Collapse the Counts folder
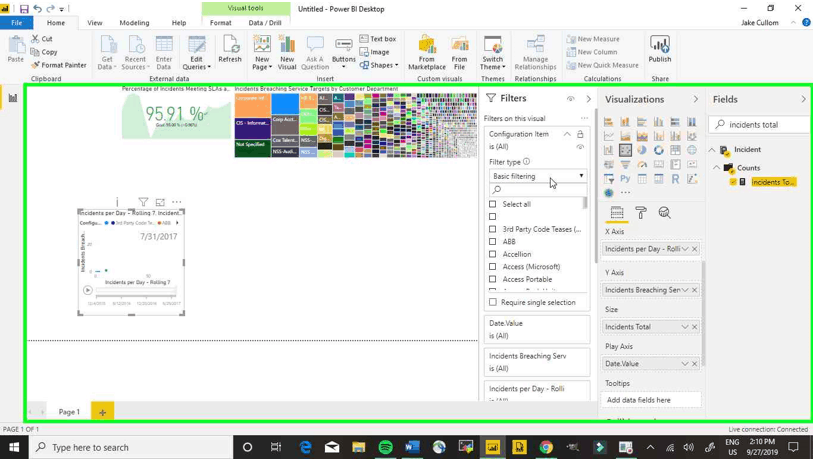Image resolution: width=814 pixels, height=461 pixels. (716, 168)
